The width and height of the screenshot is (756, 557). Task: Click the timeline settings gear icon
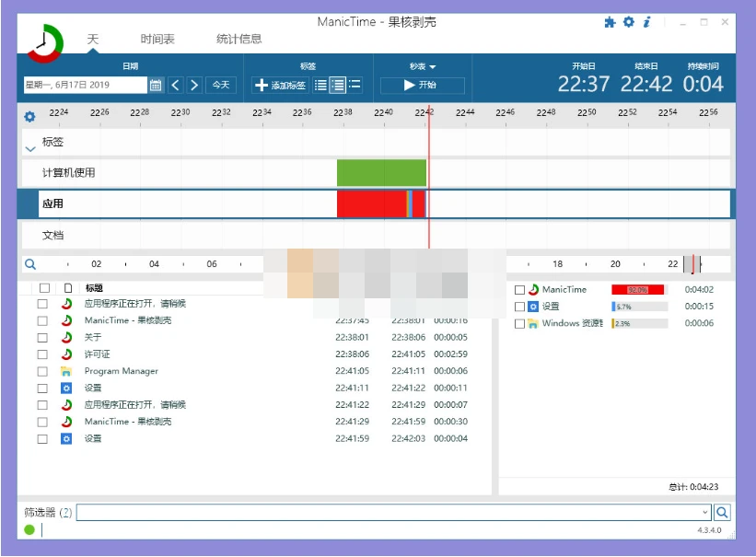(x=30, y=117)
